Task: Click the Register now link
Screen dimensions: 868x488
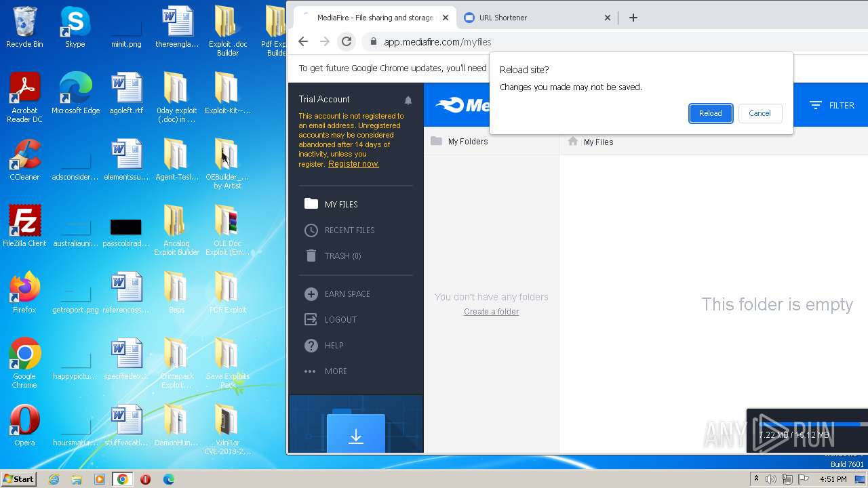Action: coord(353,164)
